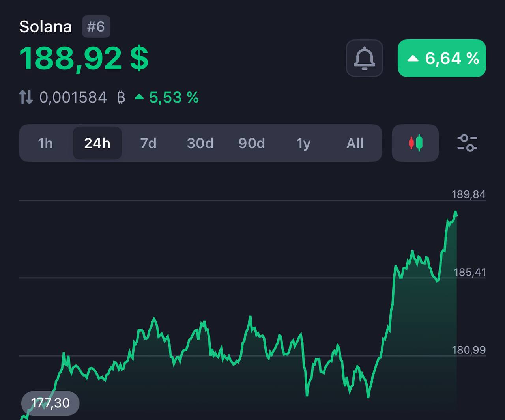This screenshot has width=505, height=420.
Task: Tap the green triangle beside 5,53 %
Action: tap(139, 97)
